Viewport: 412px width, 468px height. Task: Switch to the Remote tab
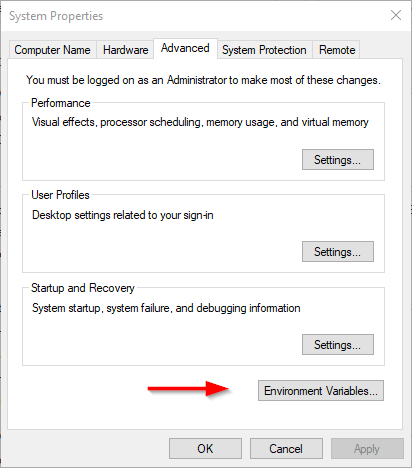[x=337, y=50]
